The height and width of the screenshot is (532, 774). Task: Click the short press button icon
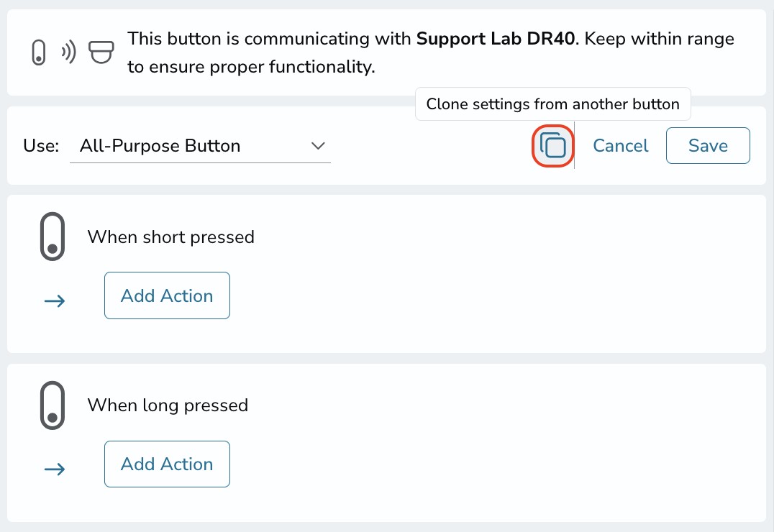click(x=53, y=237)
